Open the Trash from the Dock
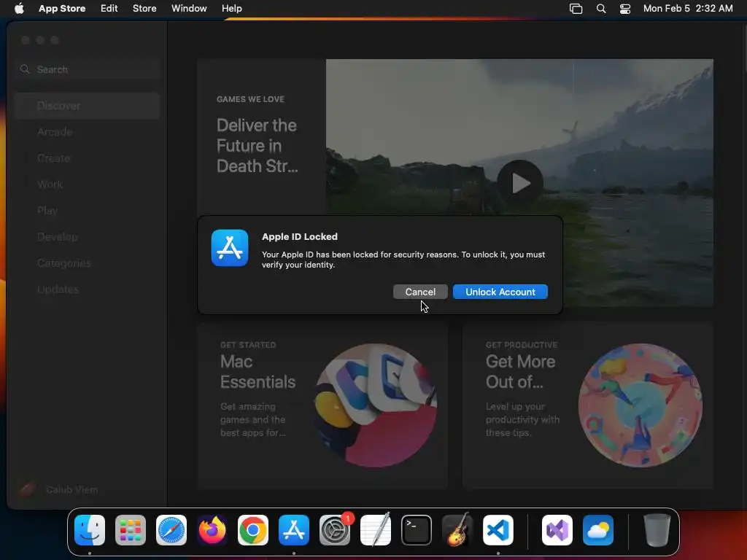747x560 pixels. (x=657, y=530)
